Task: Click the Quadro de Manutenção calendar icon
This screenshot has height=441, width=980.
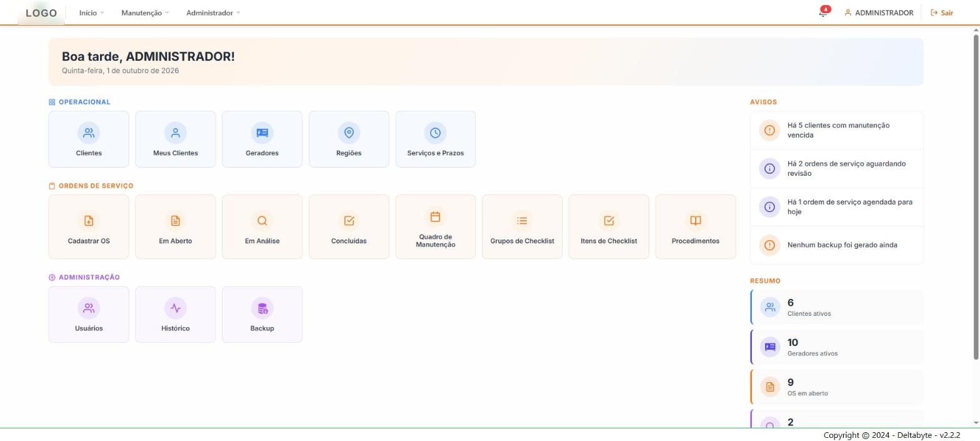Action: click(x=436, y=217)
